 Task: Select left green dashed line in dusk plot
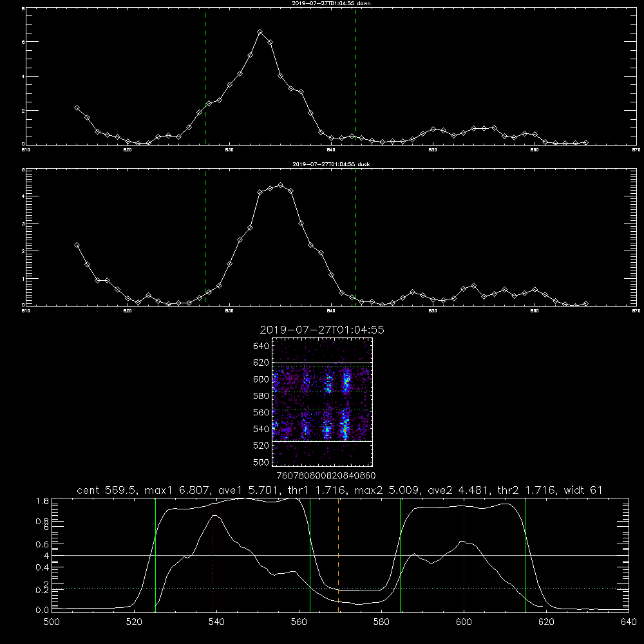(x=205, y=237)
